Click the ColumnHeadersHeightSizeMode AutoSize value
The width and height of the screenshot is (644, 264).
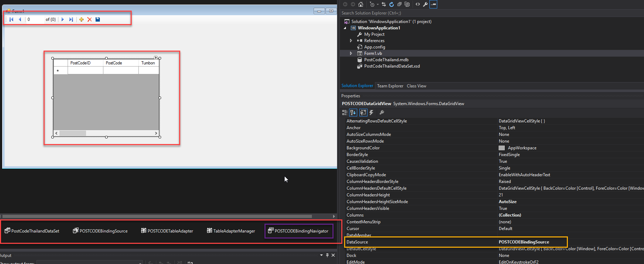pos(508,202)
